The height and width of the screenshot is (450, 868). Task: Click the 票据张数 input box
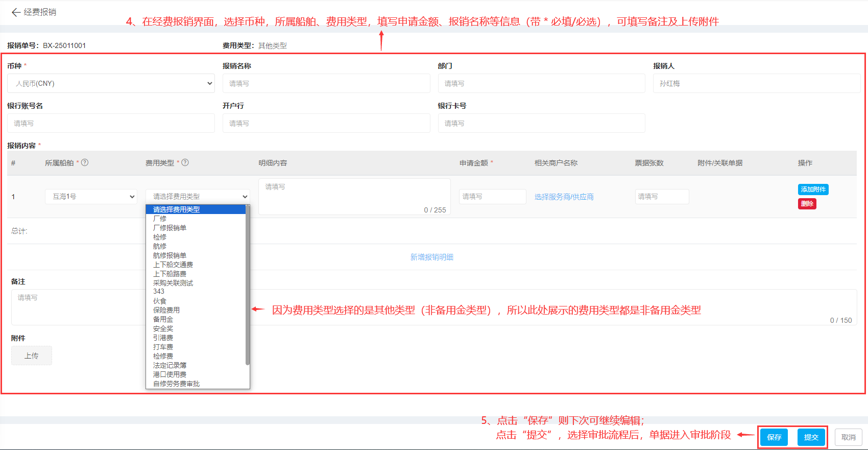tap(662, 196)
